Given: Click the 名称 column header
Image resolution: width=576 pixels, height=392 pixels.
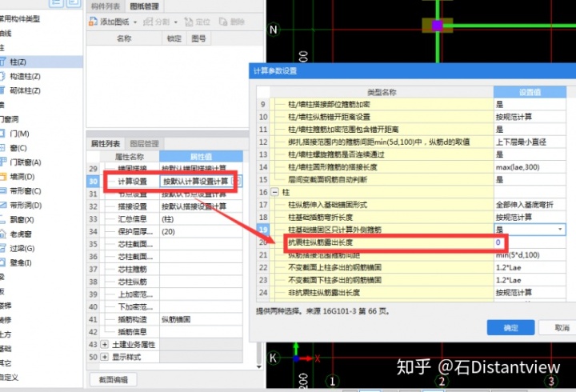Looking at the screenshot, I should [124, 38].
